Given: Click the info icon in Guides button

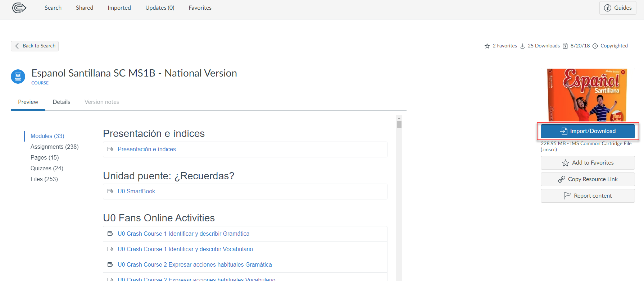Looking at the screenshot, I should tap(608, 8).
